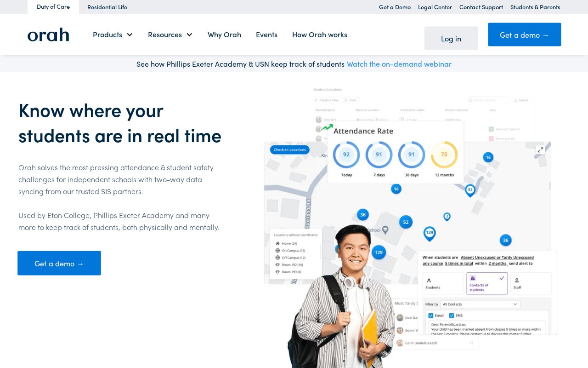588x368 pixels.
Task: Open the Why Orah page
Action: 224,34
